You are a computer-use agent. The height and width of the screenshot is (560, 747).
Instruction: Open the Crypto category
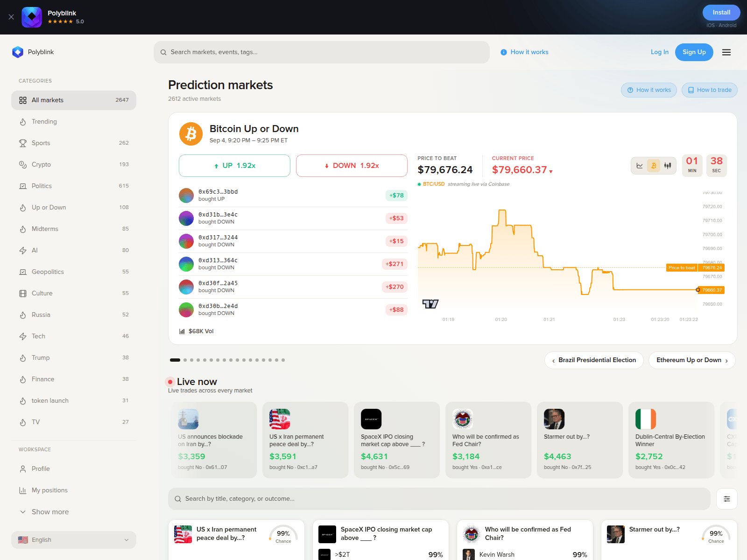[x=74, y=165]
